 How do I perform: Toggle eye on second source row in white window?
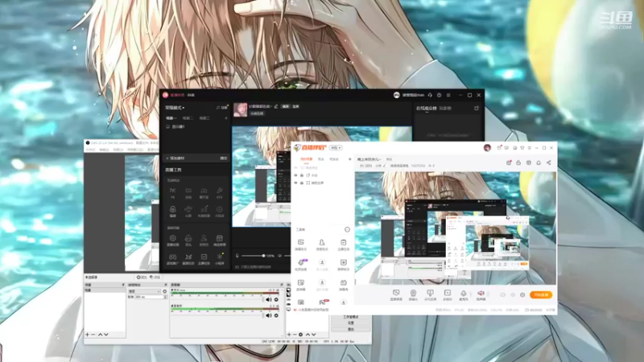[295, 183]
